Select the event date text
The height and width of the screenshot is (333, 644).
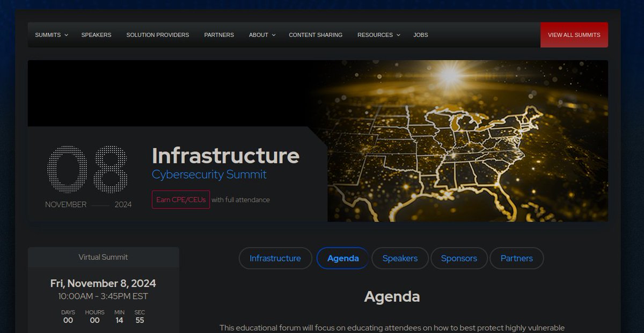point(103,283)
